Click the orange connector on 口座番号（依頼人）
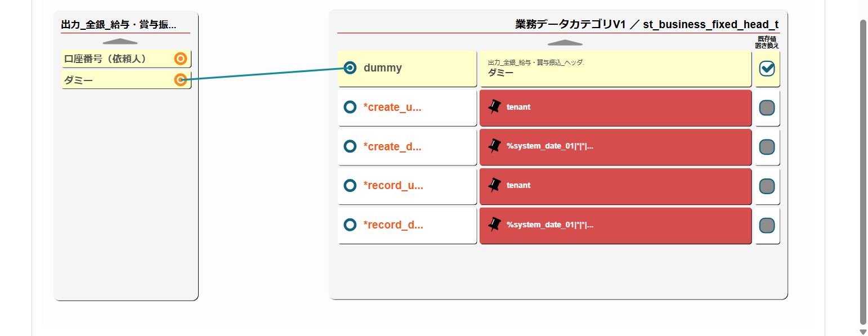The image size is (868, 336). coord(180,59)
